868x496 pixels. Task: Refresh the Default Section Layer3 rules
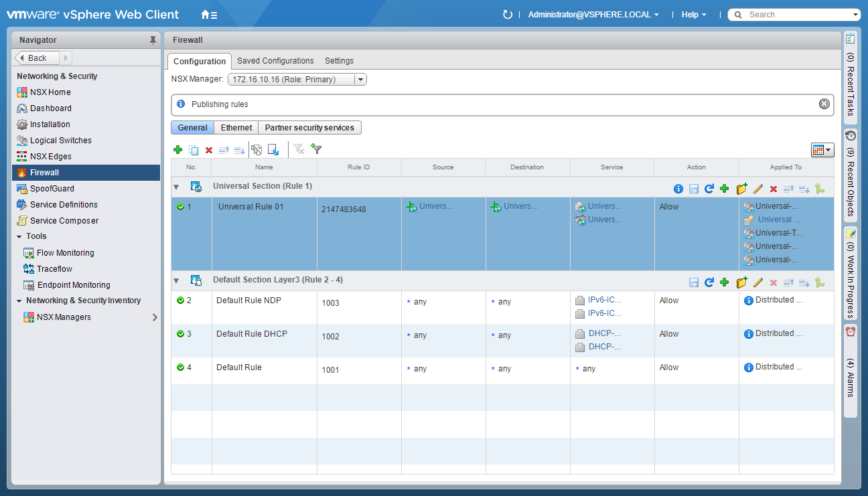pos(709,283)
